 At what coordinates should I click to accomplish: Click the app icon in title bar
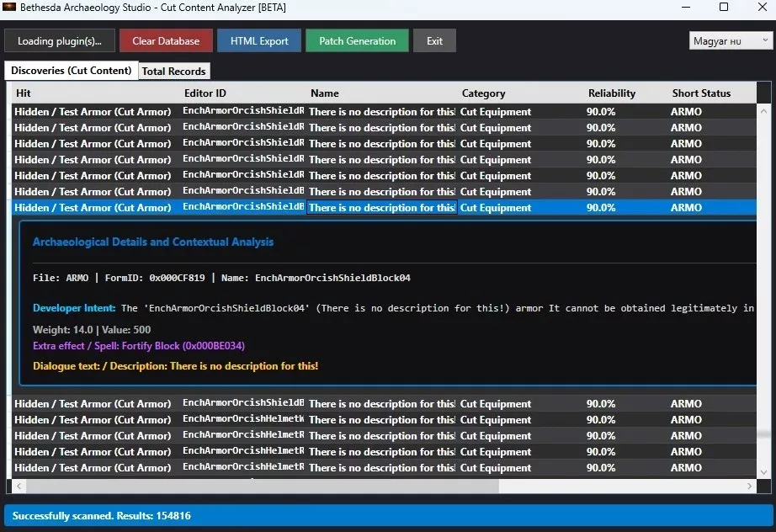point(9,7)
